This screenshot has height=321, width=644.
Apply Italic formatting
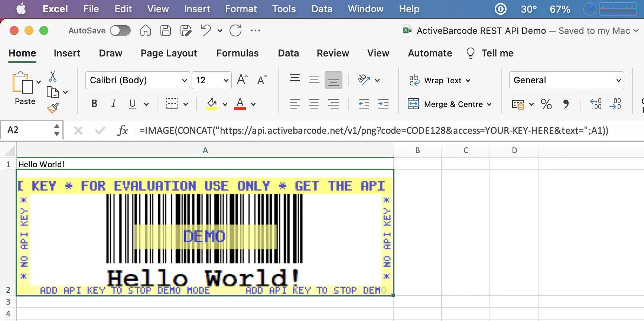pos(114,104)
